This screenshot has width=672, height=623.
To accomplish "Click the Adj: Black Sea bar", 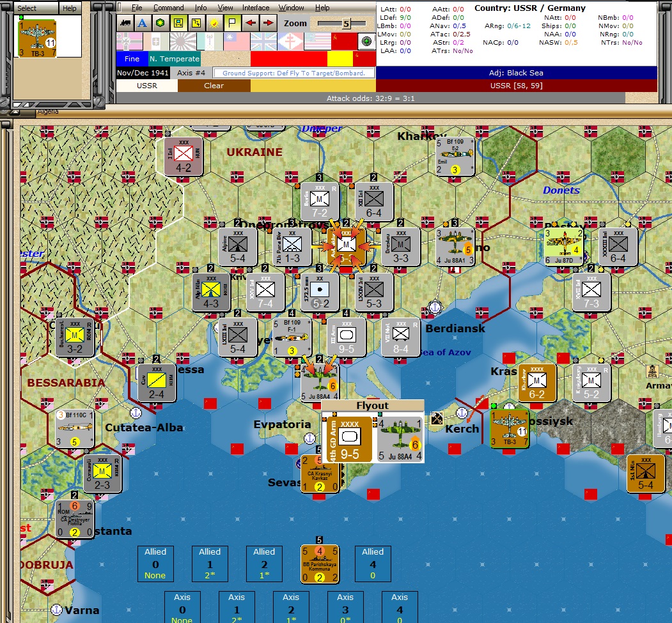I will pos(517,73).
